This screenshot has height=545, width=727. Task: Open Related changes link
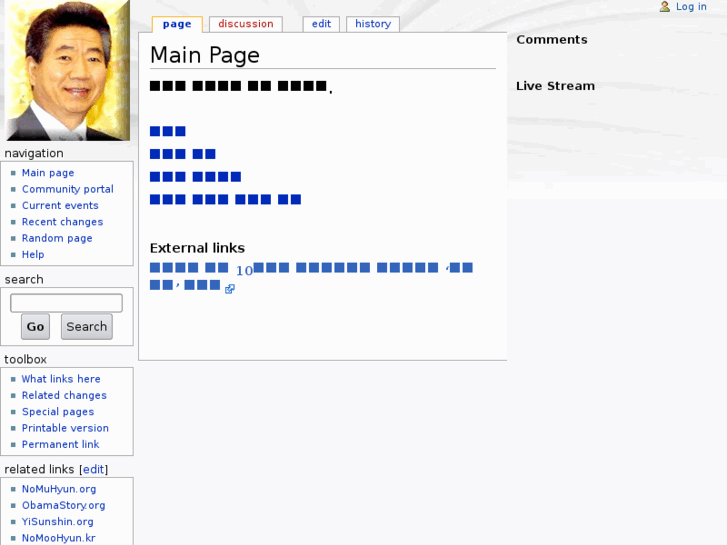64,396
